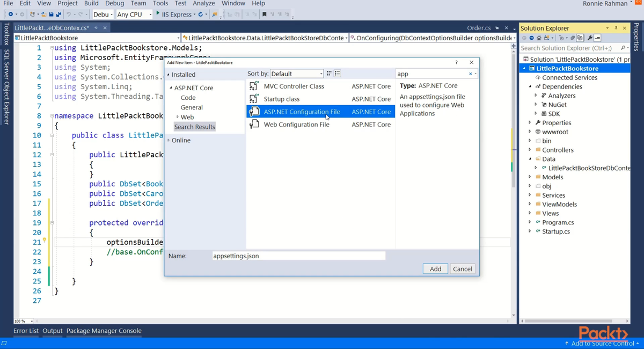Click the Save icon in the toolbar
The width and height of the screenshot is (644, 349).
[x=51, y=14]
